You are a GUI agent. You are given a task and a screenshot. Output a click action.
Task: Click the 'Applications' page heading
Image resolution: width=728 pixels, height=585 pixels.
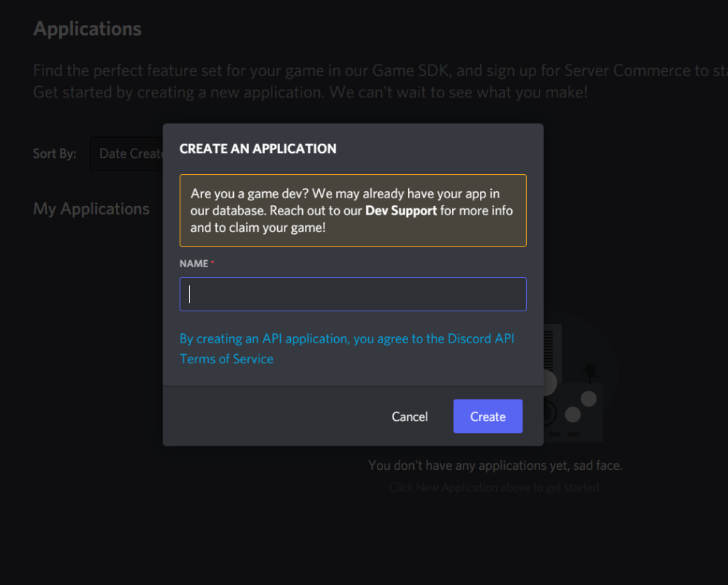(x=87, y=28)
